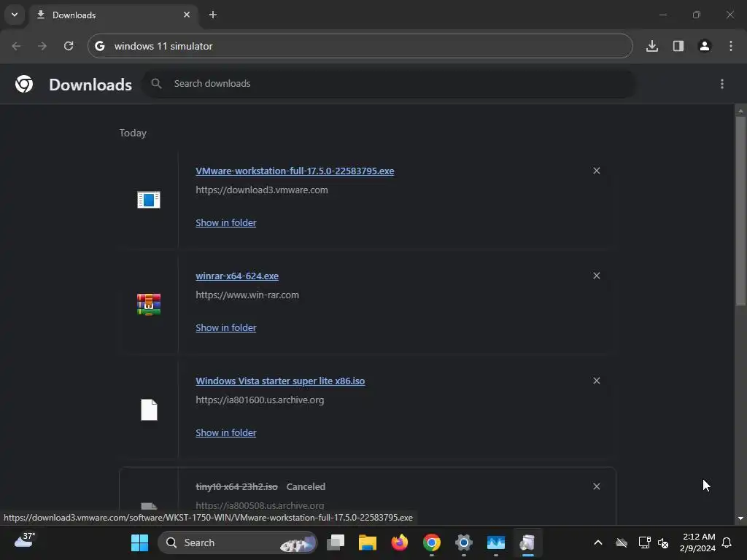Open Windows Vista starter super lite x86.iso link

click(280, 381)
